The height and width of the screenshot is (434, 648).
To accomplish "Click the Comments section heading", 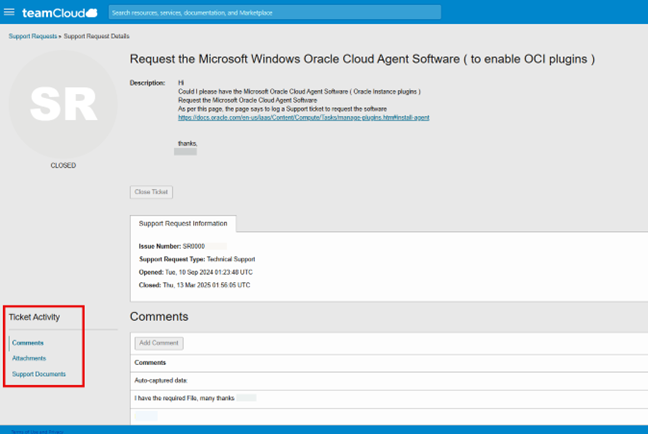I will pos(159,317).
